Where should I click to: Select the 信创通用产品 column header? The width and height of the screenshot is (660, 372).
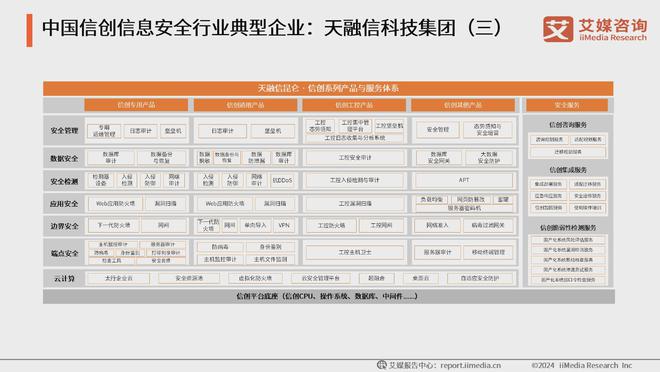245,105
